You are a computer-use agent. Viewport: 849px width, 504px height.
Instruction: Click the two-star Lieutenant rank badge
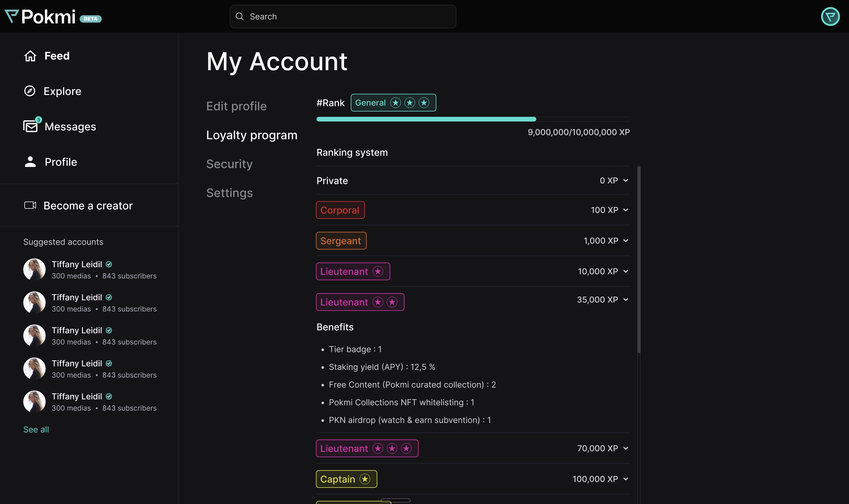click(x=360, y=302)
